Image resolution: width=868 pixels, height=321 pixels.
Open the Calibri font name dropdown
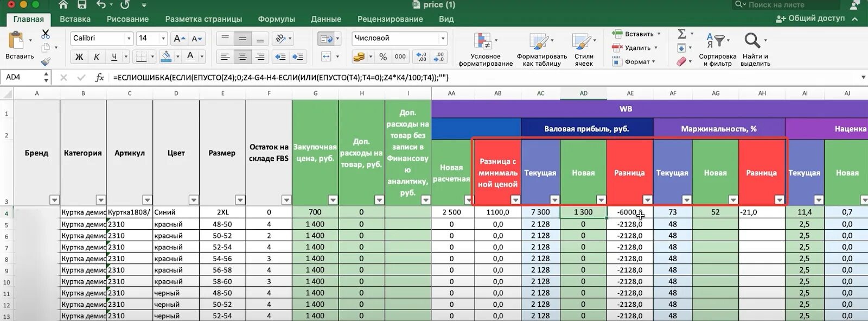[129, 39]
